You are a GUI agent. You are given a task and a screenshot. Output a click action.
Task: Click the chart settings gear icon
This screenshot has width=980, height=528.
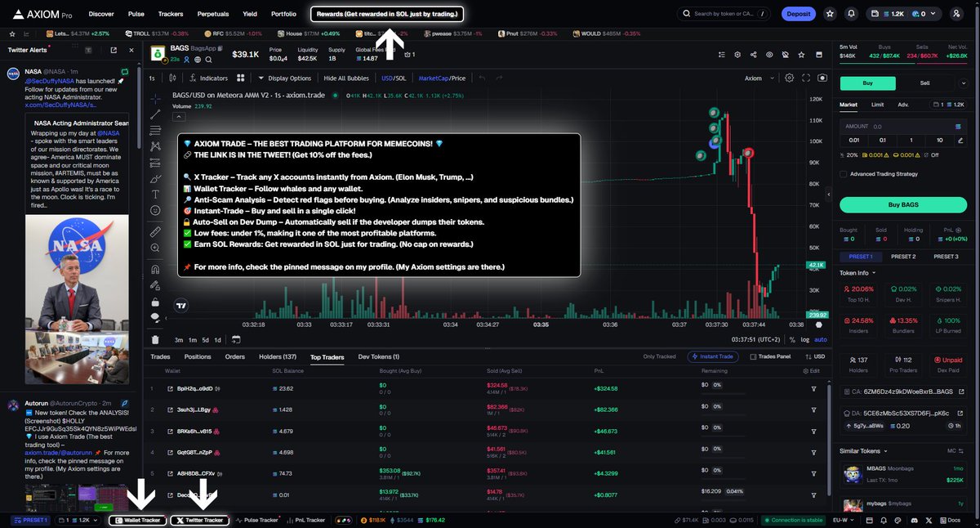tap(789, 78)
